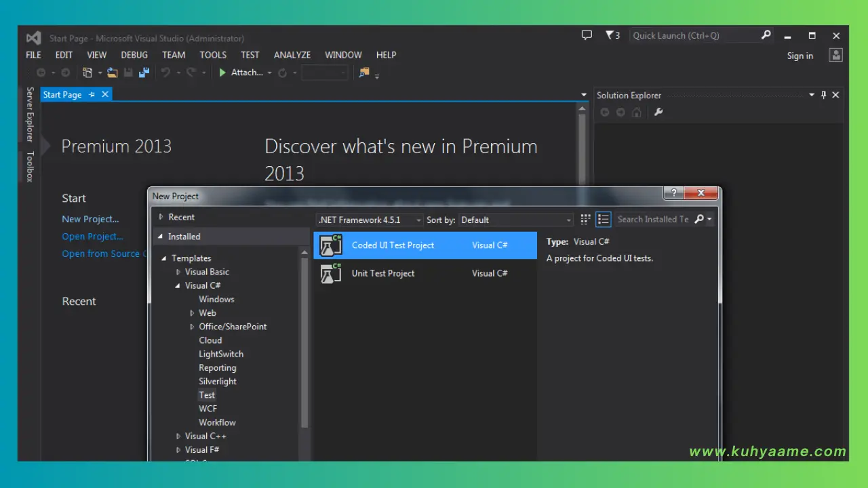The height and width of the screenshot is (488, 868).
Task: Open the TEST menu
Action: (250, 55)
